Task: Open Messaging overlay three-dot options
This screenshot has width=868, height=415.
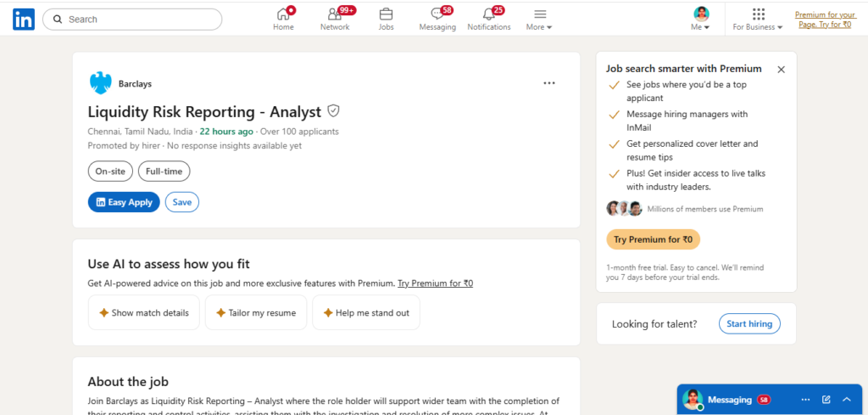Action: [x=805, y=400]
